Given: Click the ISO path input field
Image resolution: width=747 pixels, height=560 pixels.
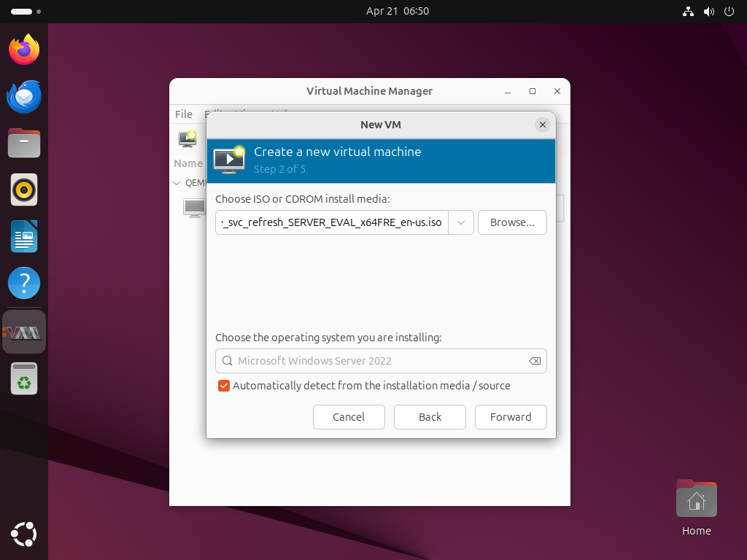Looking at the screenshot, I should coord(332,222).
